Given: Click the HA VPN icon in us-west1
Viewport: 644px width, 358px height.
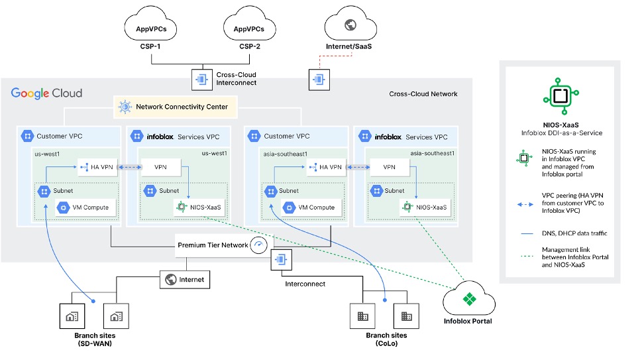Looking at the screenshot, I should 85,167.
